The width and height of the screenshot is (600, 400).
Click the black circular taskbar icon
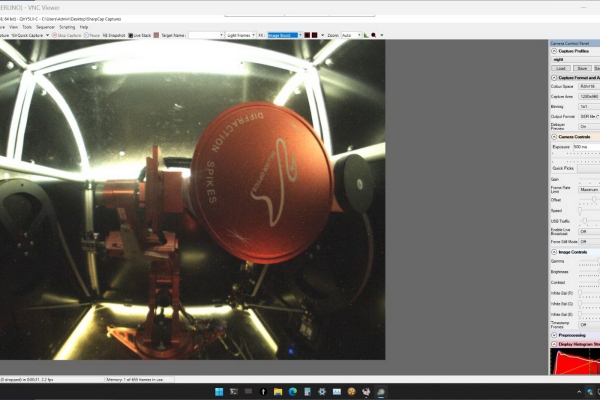click(x=263, y=392)
